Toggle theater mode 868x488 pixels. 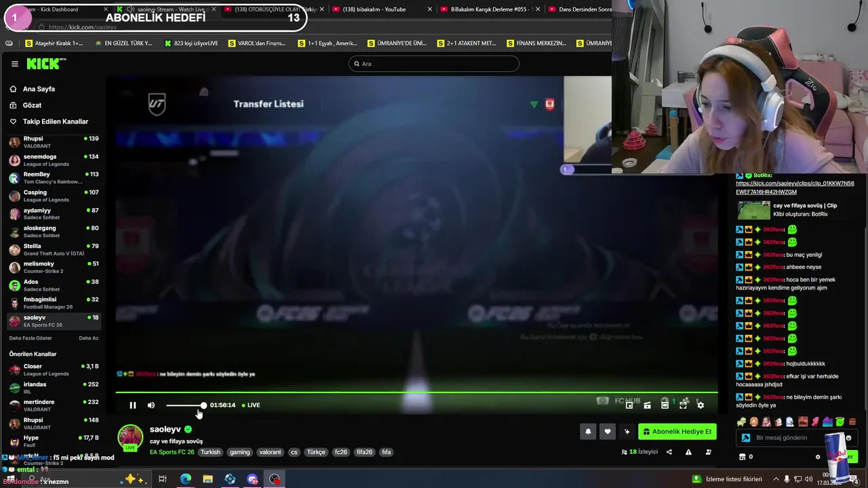[665, 405]
